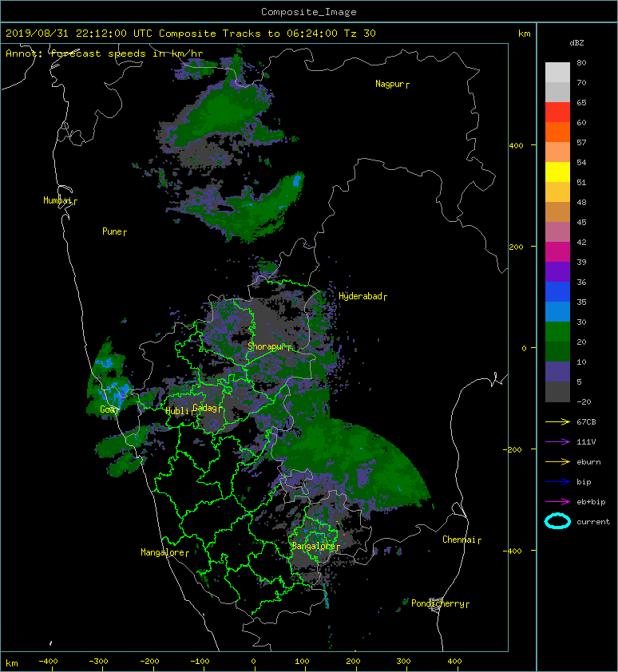Click the Goa label on the coast

pos(107,409)
